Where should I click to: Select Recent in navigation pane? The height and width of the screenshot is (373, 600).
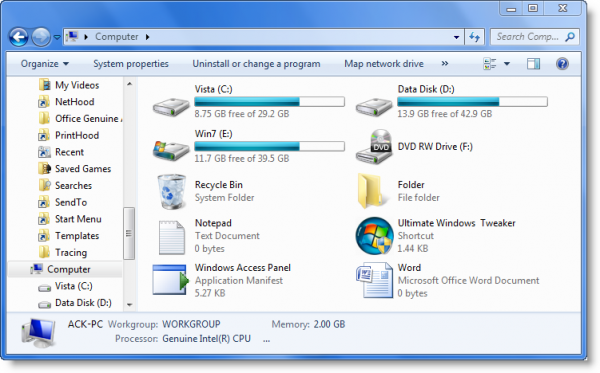point(61,152)
